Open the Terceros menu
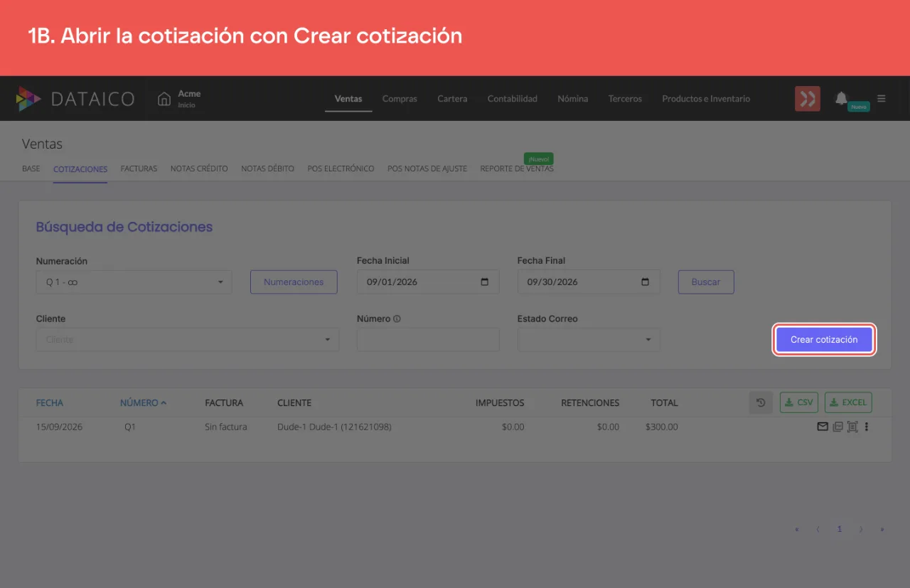 pyautogui.click(x=625, y=99)
